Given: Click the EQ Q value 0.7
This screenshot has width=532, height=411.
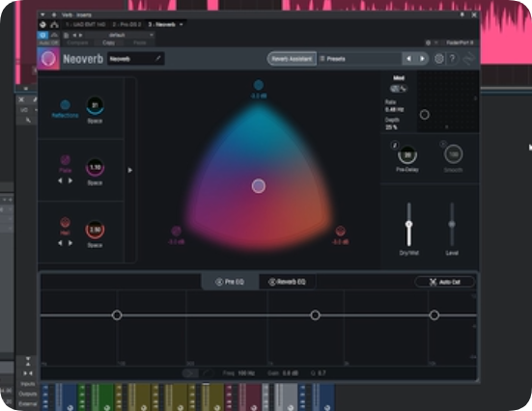Looking at the screenshot, I should pyautogui.click(x=322, y=373).
